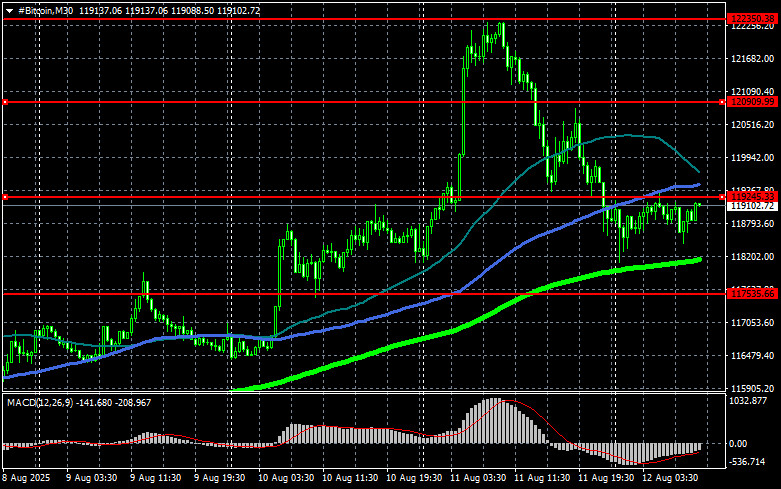The width and height of the screenshot is (781, 489).
Task: Click the 119245.33 red price label
Action: [x=752, y=197]
